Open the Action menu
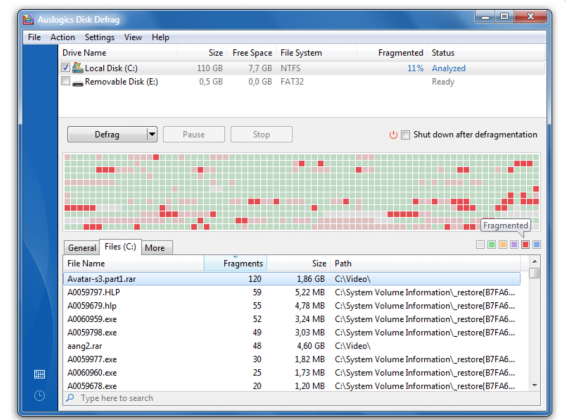Image resolution: width=566 pixels, height=420 pixels. pyautogui.click(x=63, y=37)
